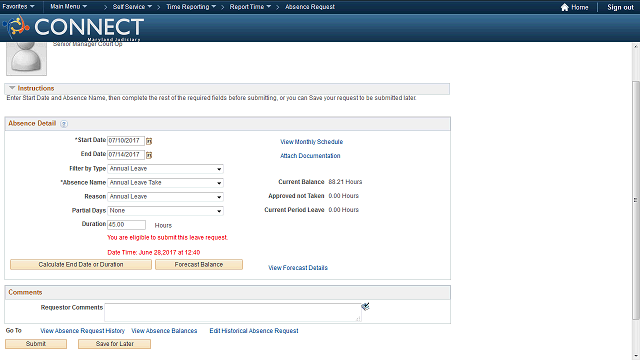This screenshot has width=640, height=360.
Task: Click the Forecast Balance button
Action: coord(199,264)
